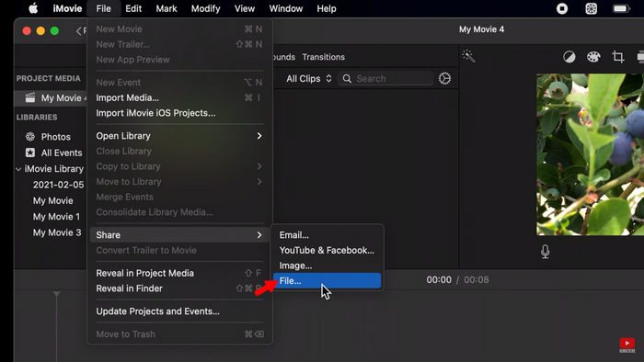Click the magnifier icon in search field
The width and height of the screenshot is (644, 362).
pyautogui.click(x=347, y=78)
